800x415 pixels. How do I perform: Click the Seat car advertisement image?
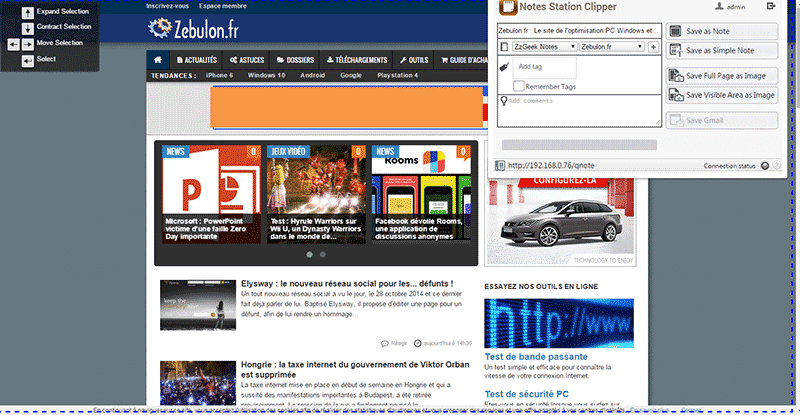pyautogui.click(x=560, y=222)
